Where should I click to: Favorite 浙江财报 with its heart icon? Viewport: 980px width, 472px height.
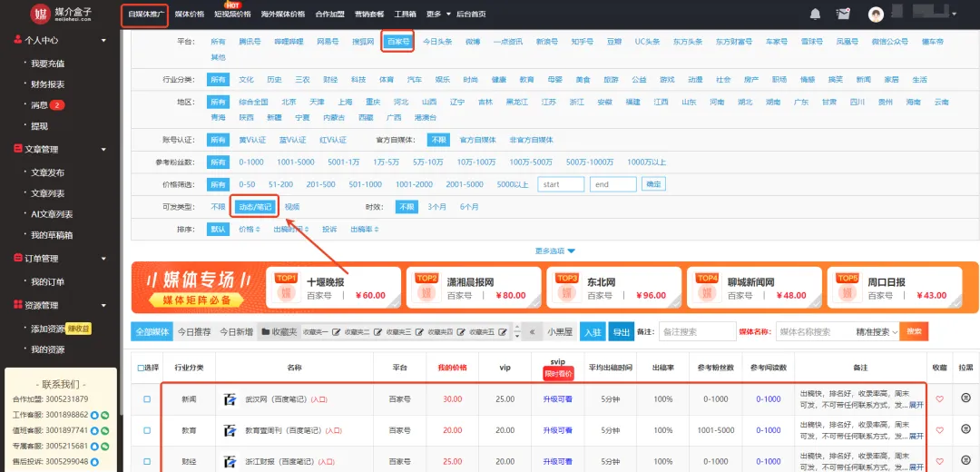point(939,462)
